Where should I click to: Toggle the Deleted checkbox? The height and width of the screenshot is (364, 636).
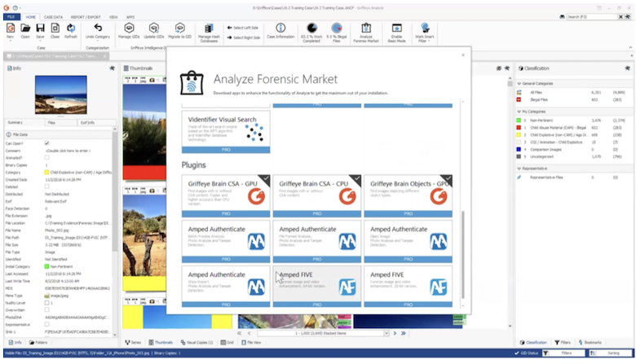pos(46,186)
